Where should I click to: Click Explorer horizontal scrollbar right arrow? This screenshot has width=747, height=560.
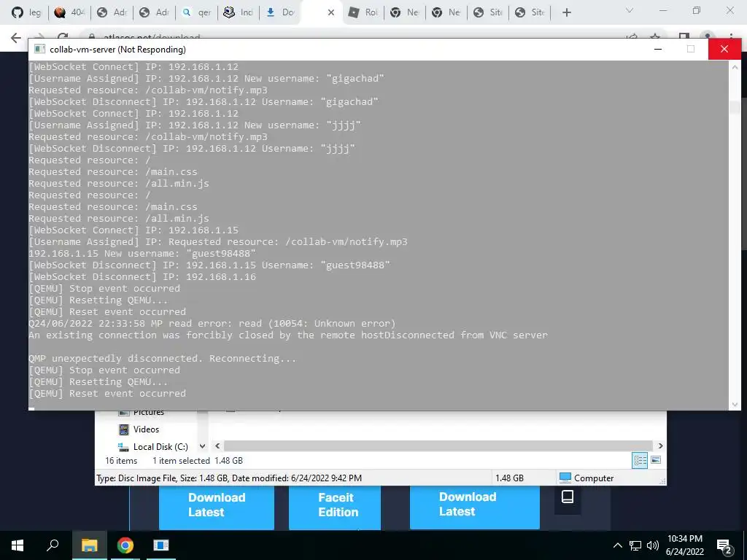660,446
